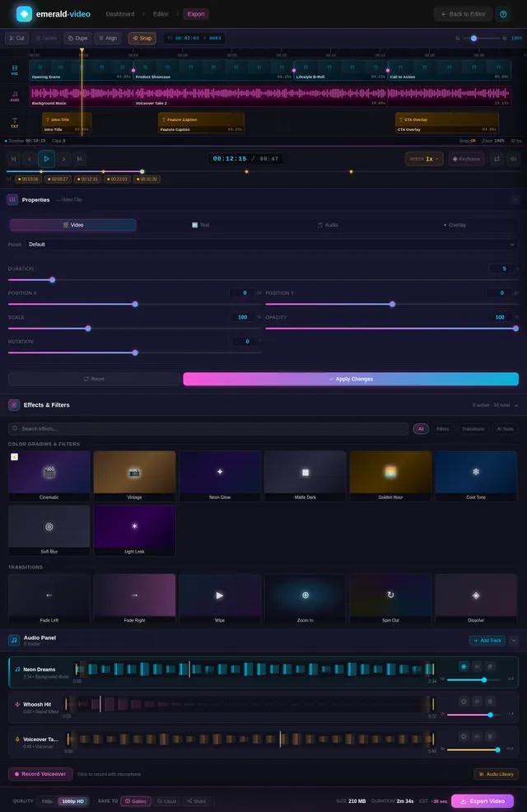This screenshot has width=527, height=812.
Task: Toggle mute on the Whoosh Hit track
Action: [x=477, y=701]
